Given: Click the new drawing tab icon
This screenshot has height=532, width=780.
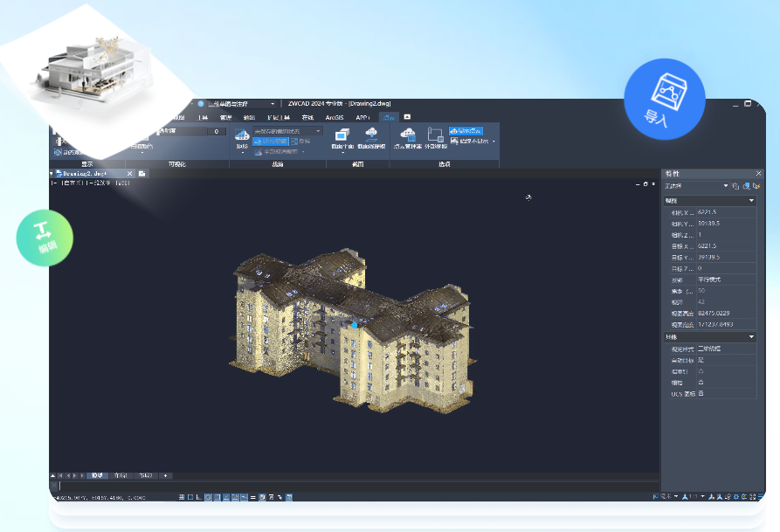Looking at the screenshot, I should pyautogui.click(x=142, y=174).
